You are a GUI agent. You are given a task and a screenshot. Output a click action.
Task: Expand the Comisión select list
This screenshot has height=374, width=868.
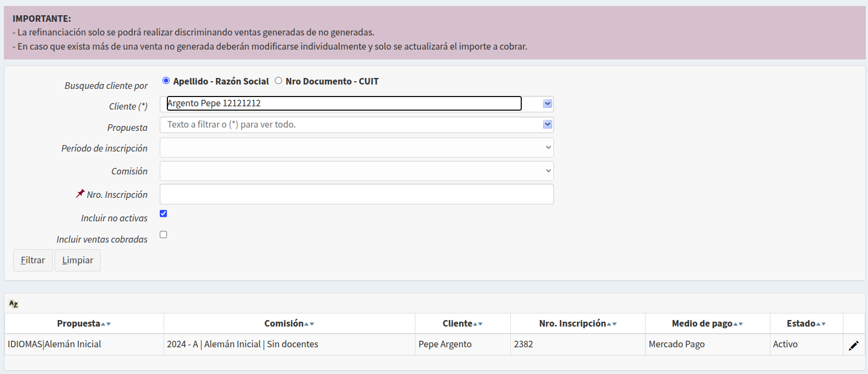pos(357,171)
